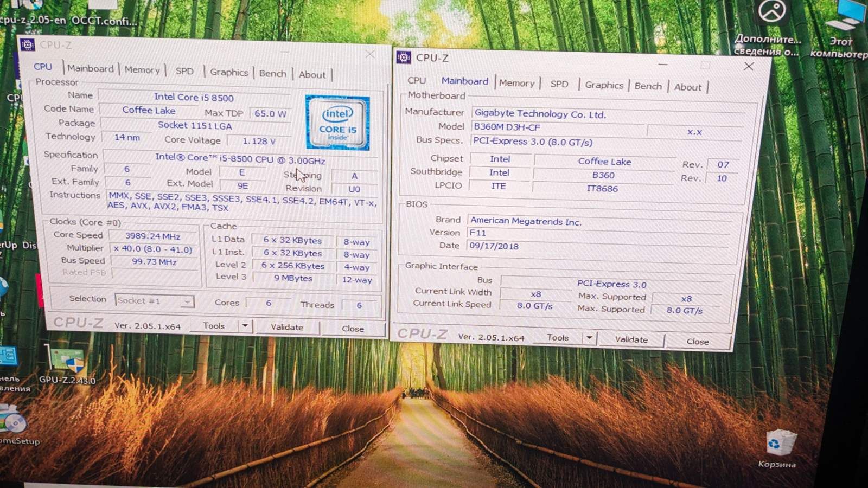The height and width of the screenshot is (488, 868).
Task: Open the OCCT.config desktop file icon
Action: point(104,15)
